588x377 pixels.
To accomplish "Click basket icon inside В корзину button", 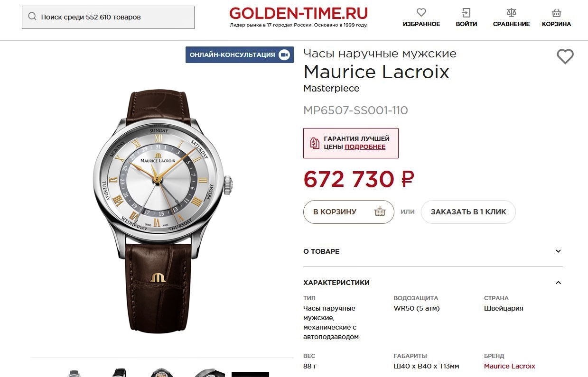I will pyautogui.click(x=379, y=211).
